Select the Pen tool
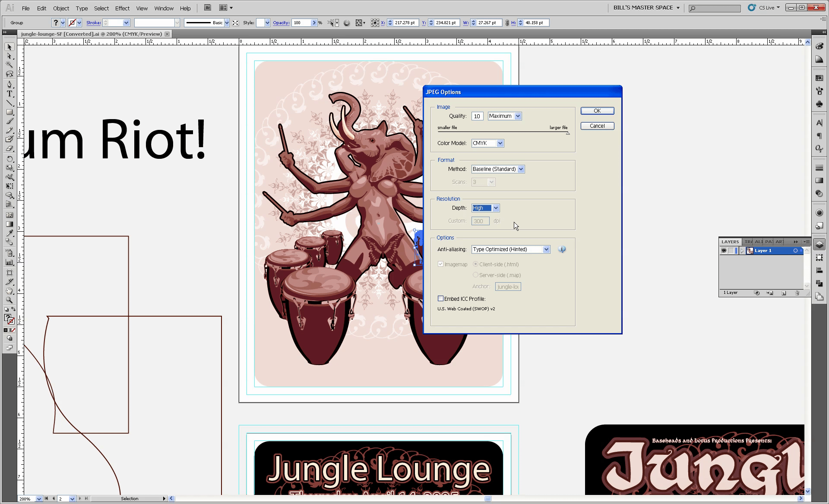Image resolution: width=829 pixels, height=504 pixels. click(9, 84)
